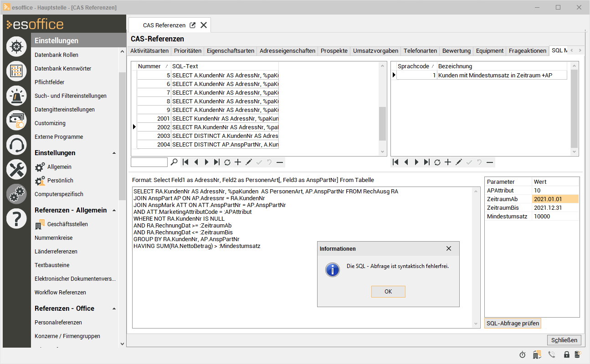This screenshot has height=364, width=590.
Task: Open the wrench and screwdriver tools icon
Action: click(16, 170)
